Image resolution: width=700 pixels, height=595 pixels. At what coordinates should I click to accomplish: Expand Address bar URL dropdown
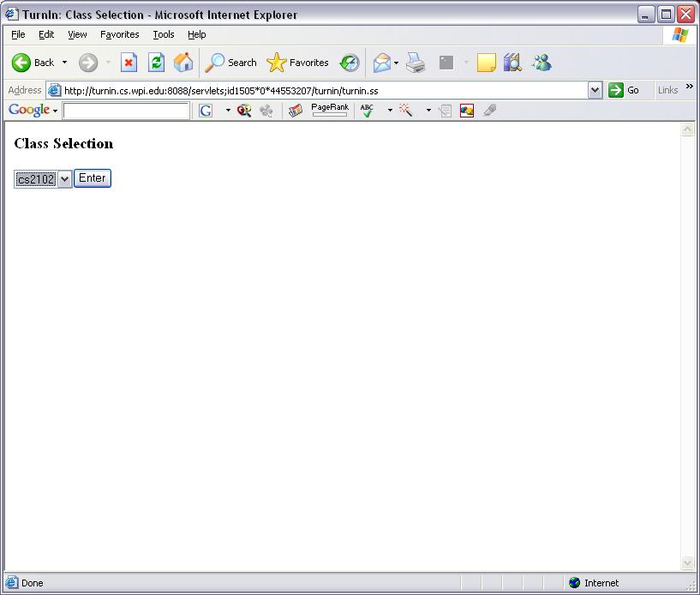pyautogui.click(x=595, y=90)
